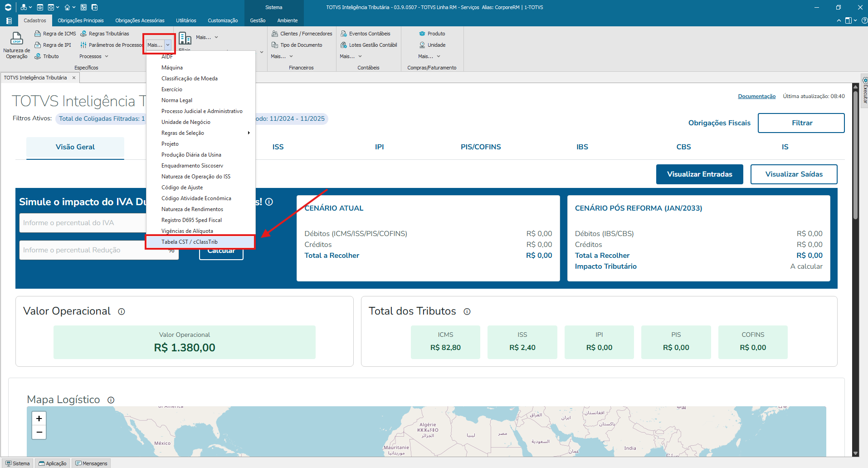
Task: Click the exit arrow icon in the quick access bar
Action: pyautogui.click(x=94, y=7)
